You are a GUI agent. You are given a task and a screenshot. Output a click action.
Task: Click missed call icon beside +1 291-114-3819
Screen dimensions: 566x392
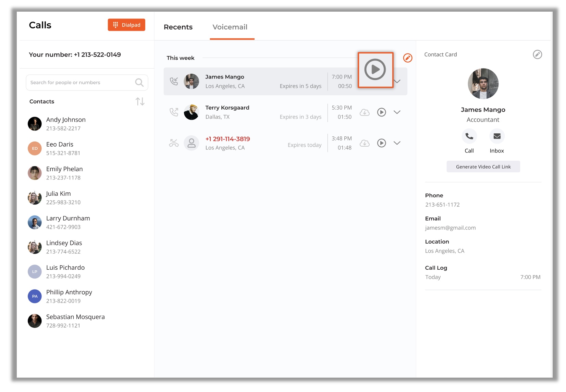tap(174, 143)
